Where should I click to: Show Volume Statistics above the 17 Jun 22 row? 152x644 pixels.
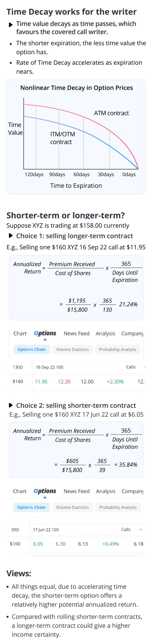(72, 507)
